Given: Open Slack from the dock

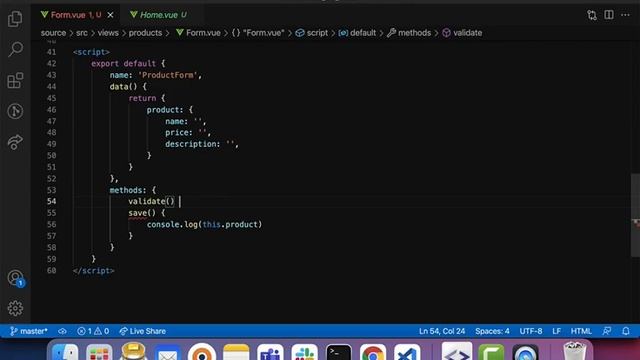Looking at the screenshot, I should [x=304, y=352].
